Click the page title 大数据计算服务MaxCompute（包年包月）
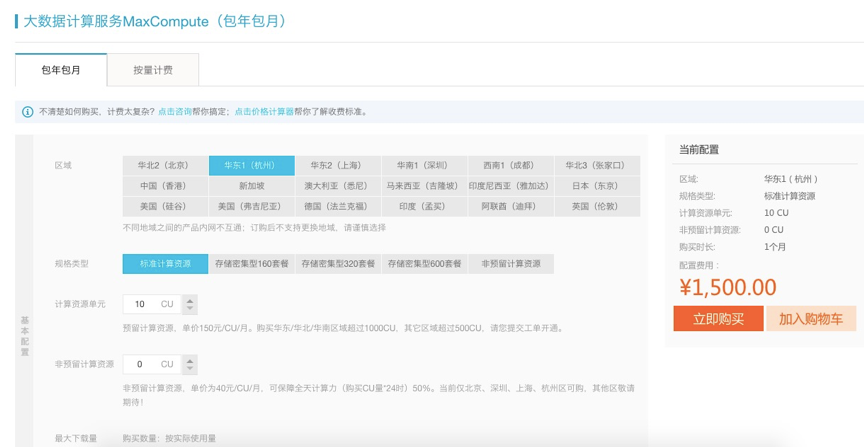Screen dimensions: 864x447 click(154, 21)
